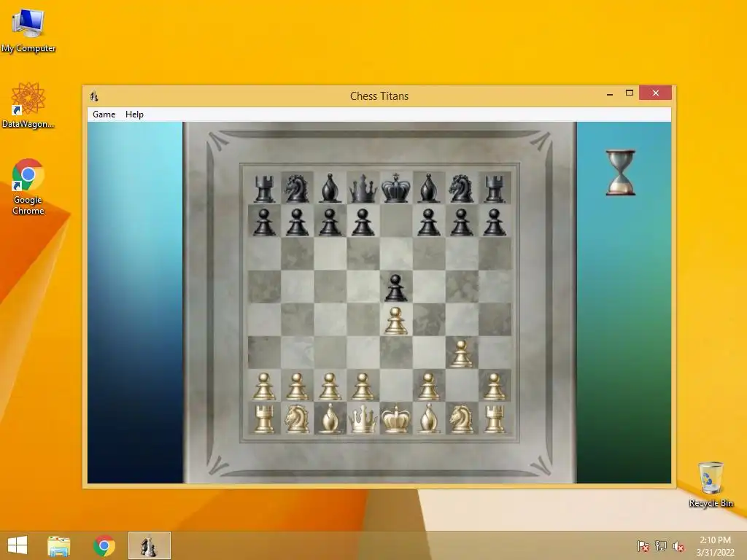Select the Recycle Bin desktop icon
Viewport: 747px width, 560px height.
(711, 484)
